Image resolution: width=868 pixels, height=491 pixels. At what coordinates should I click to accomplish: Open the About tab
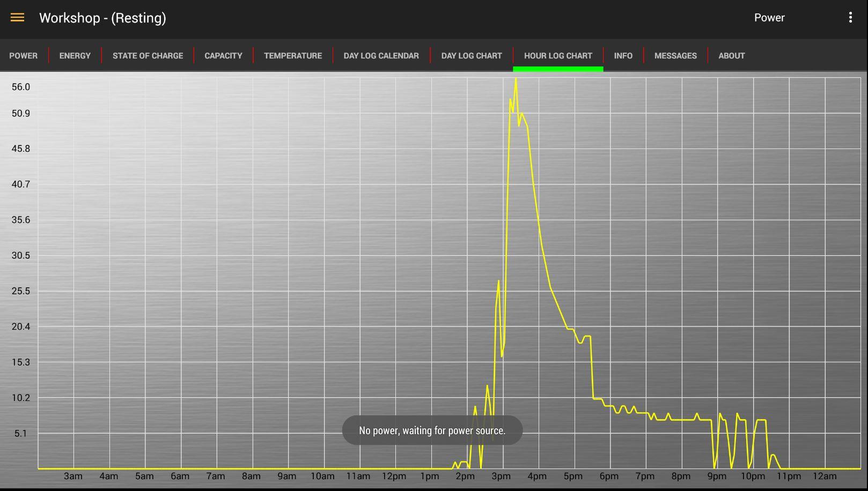732,56
